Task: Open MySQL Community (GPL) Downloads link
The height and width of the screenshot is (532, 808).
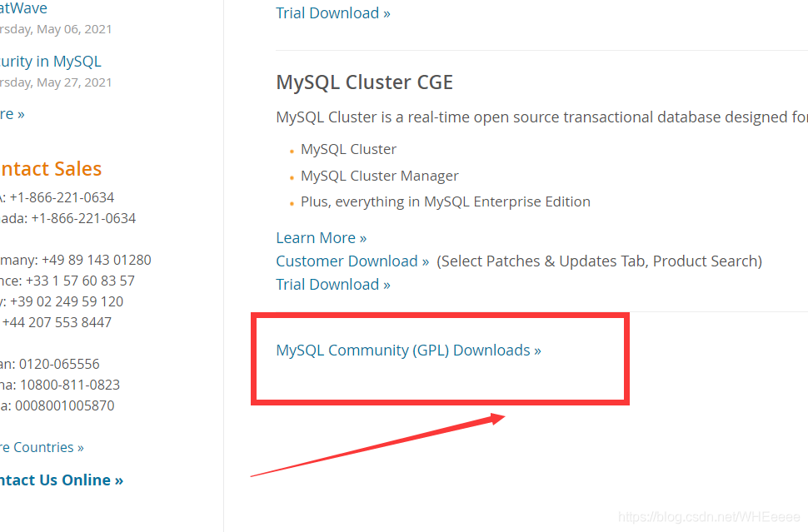Action: pos(409,351)
